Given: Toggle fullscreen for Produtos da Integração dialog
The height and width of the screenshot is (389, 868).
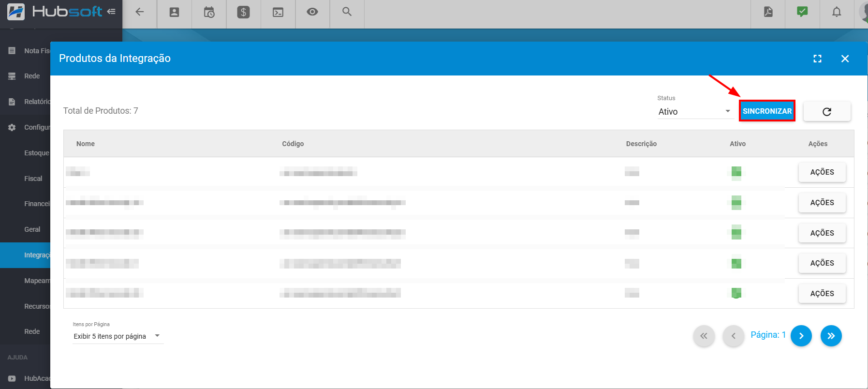Looking at the screenshot, I should tap(817, 59).
